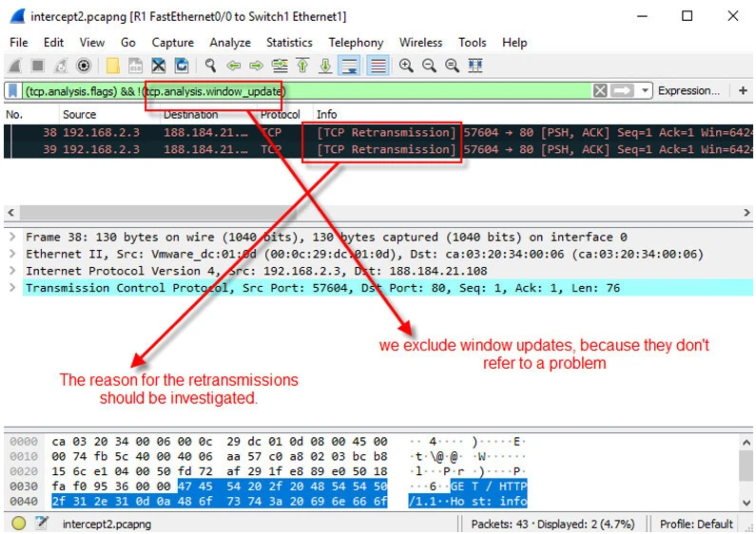Open the display filter history dropdown
The height and width of the screenshot is (534, 756).
click(x=646, y=91)
